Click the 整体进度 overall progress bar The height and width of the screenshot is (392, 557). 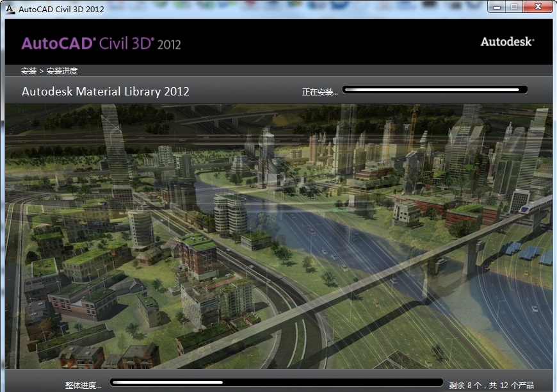pos(277,382)
